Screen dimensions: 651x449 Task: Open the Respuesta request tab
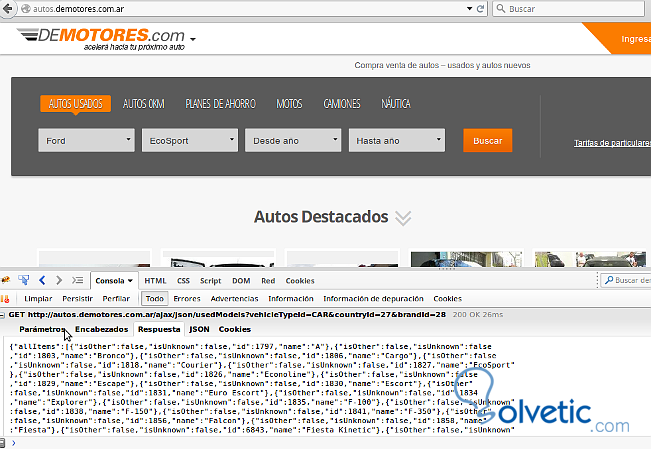159,329
